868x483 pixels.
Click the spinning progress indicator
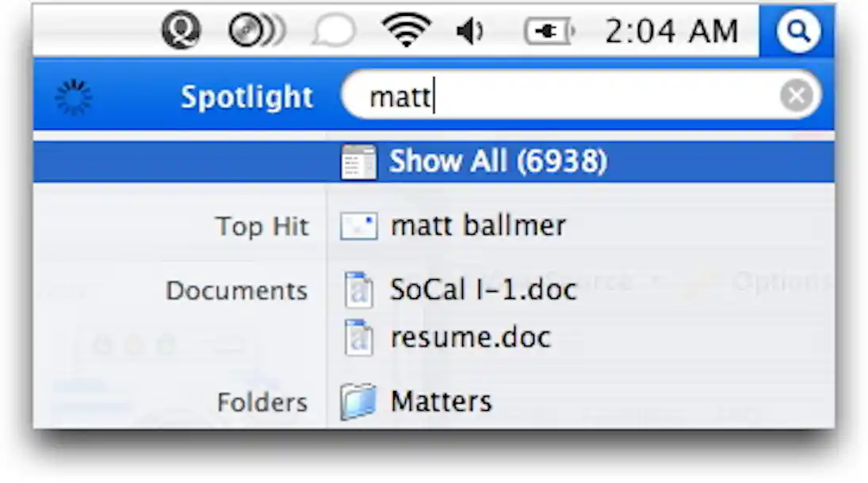click(x=74, y=95)
